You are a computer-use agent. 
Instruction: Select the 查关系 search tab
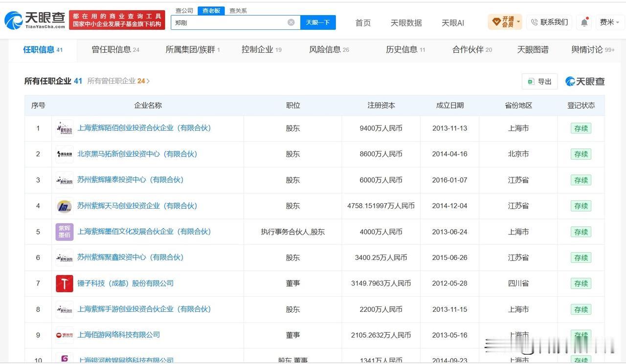pos(238,11)
